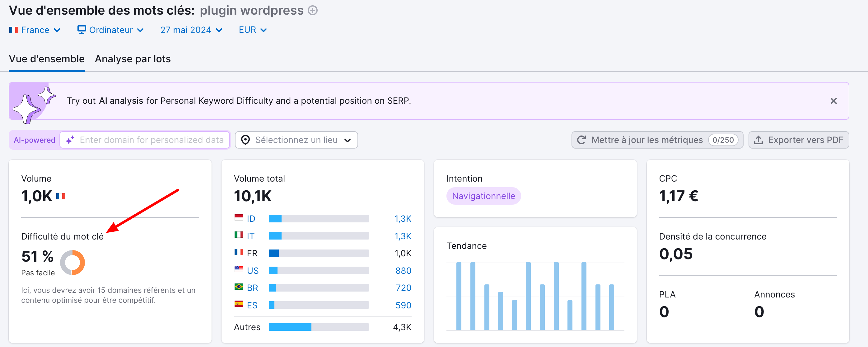Click the Indonesia flag icon
This screenshot has width=868, height=347.
239,217
